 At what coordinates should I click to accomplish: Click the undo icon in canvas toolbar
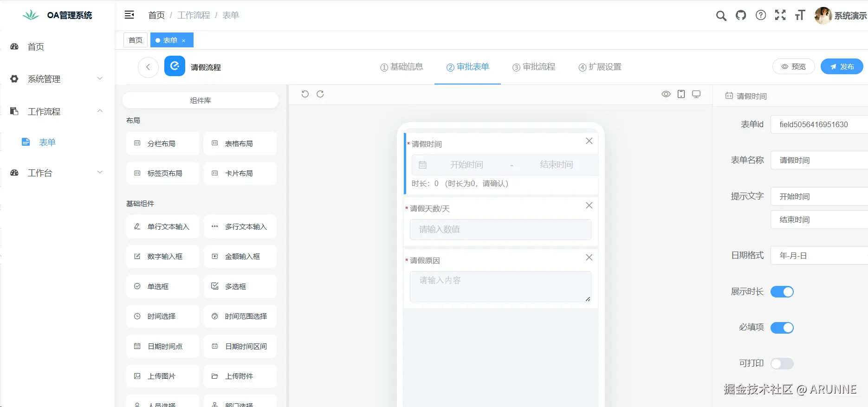click(x=305, y=94)
